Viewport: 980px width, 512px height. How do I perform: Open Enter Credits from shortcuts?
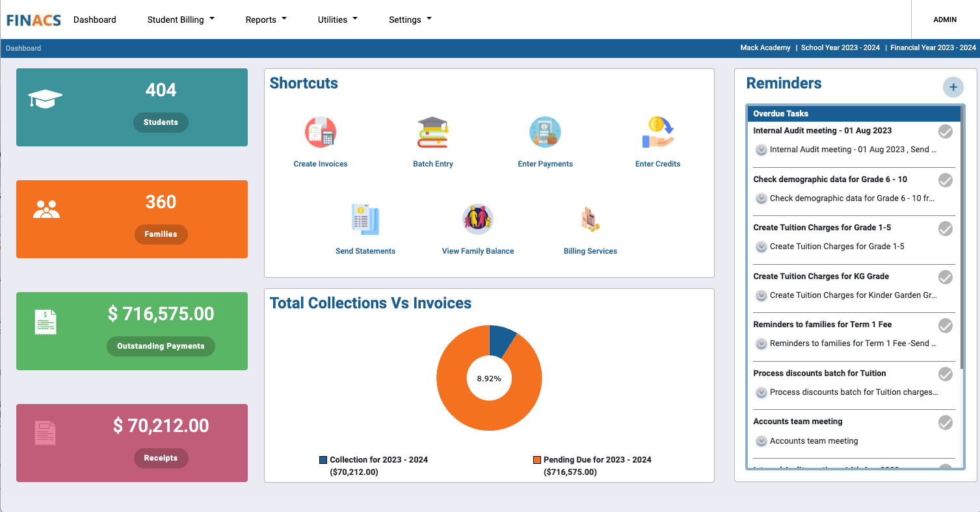click(x=657, y=132)
